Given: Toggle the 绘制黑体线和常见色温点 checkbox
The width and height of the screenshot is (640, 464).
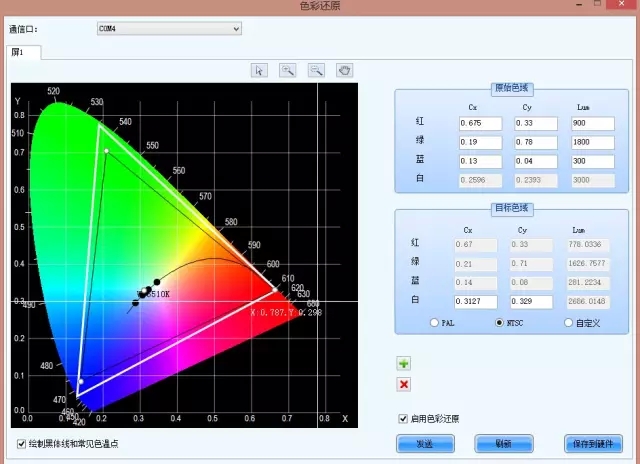Looking at the screenshot, I should click(x=22, y=443).
